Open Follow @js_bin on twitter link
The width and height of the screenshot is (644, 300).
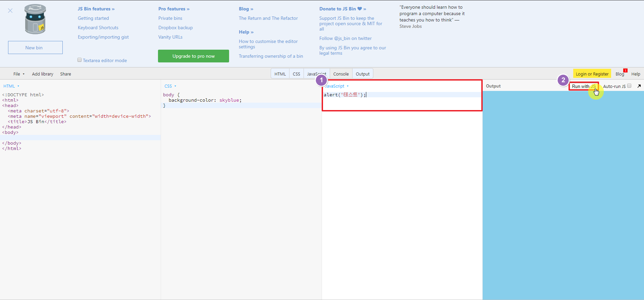[x=345, y=38]
